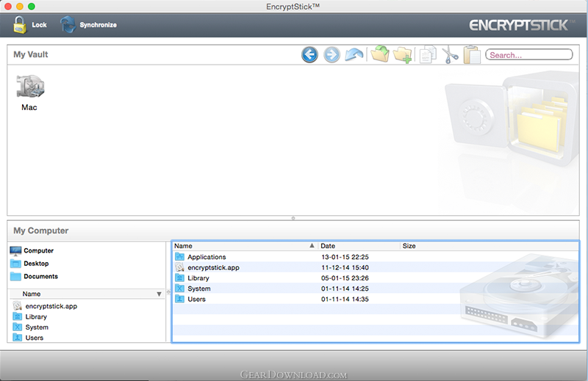Click the Library folder icon in file list

coord(179,277)
